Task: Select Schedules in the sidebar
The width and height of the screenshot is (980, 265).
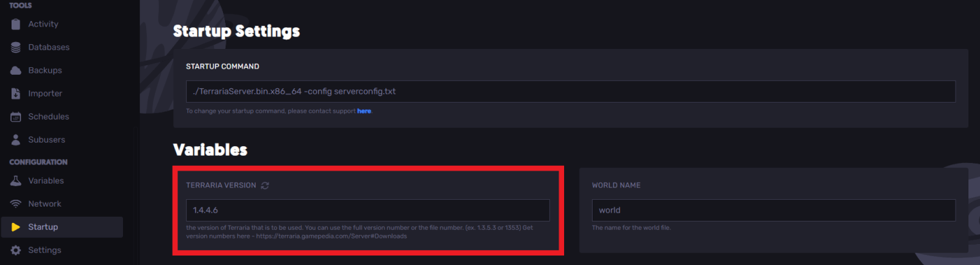Action: pyautogui.click(x=62, y=117)
